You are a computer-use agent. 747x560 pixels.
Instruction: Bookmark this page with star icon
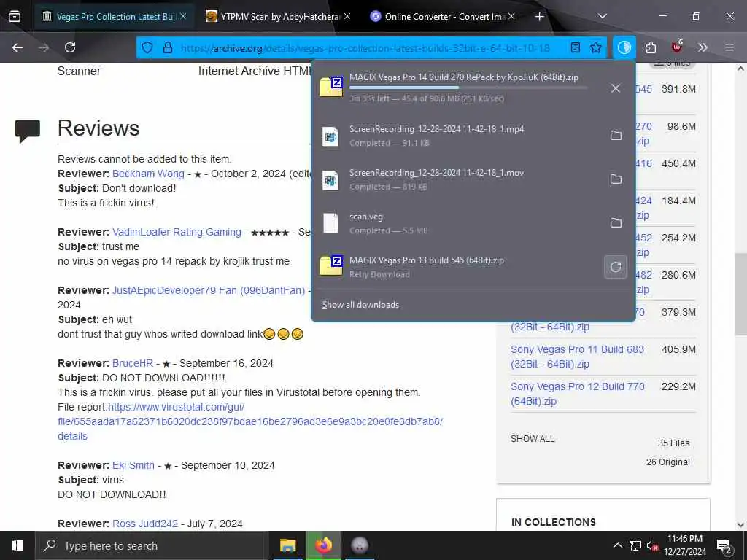pyautogui.click(x=595, y=47)
